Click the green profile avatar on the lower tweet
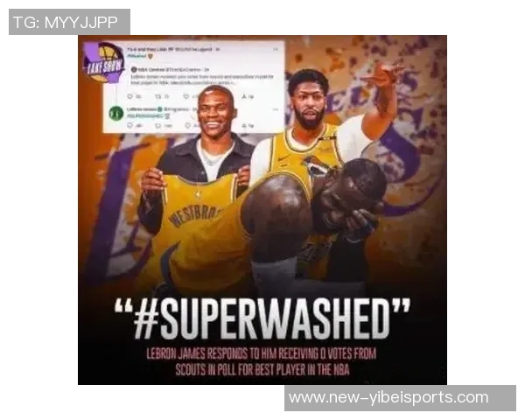 [116, 113]
